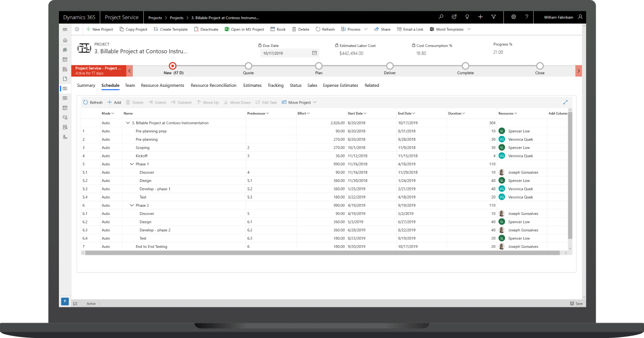Go to next process stage arrow
Viewport: 644px width, 338px height.
click(579, 71)
